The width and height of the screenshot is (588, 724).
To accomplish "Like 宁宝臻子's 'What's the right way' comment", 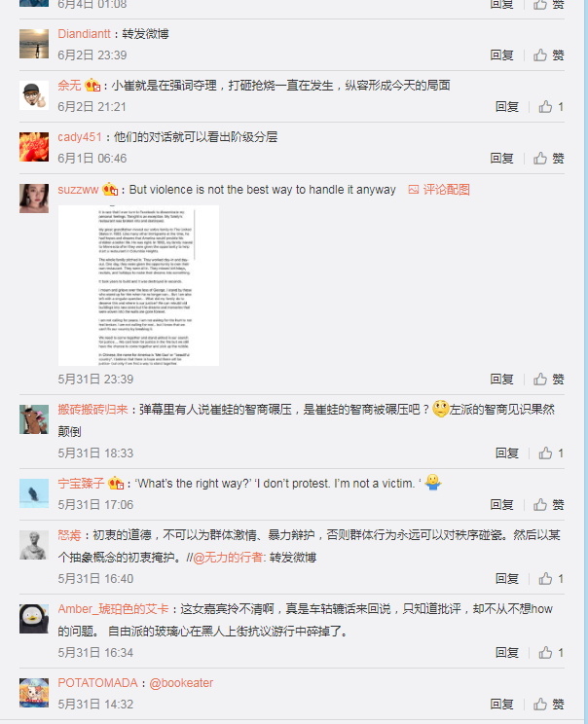I will click(548, 505).
